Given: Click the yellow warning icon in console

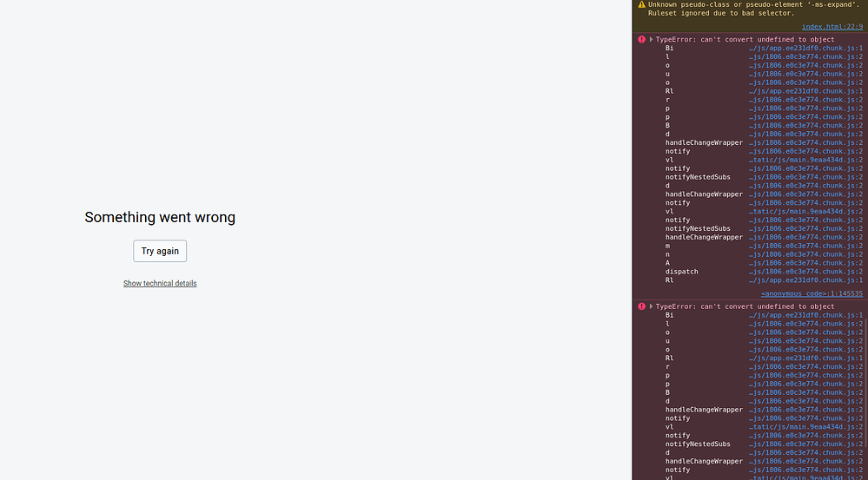Looking at the screenshot, I should click(x=641, y=4).
